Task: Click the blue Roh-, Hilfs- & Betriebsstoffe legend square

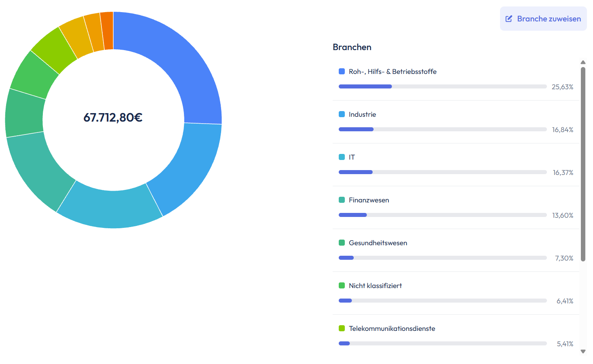Action: coord(342,72)
